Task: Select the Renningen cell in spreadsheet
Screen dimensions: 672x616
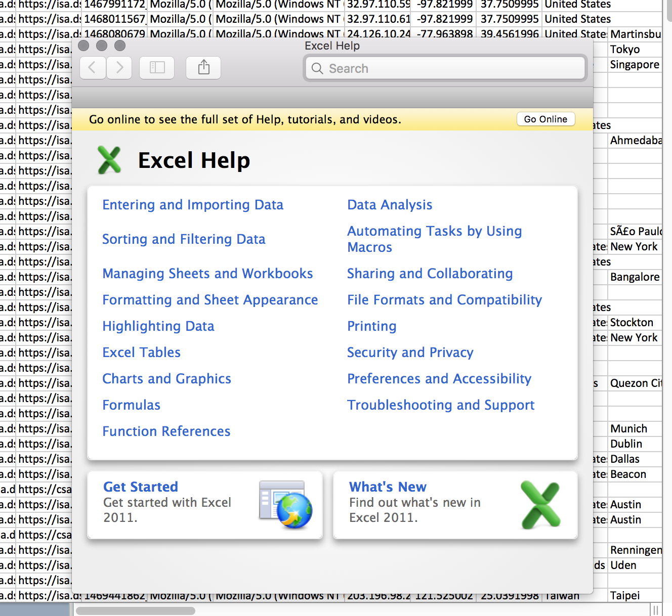Action: click(x=635, y=550)
